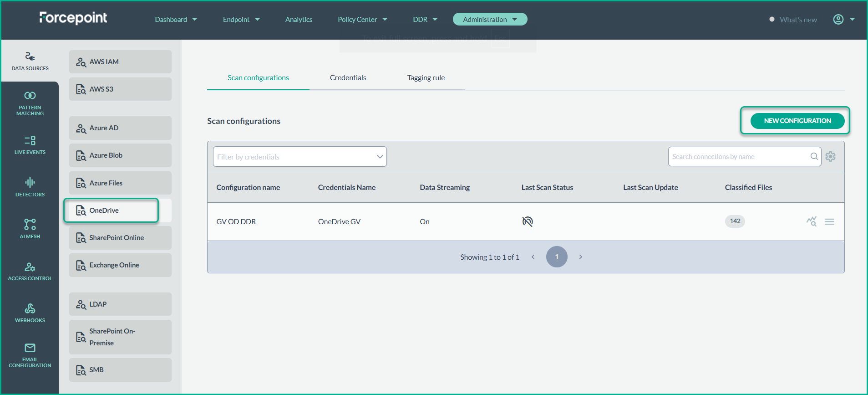This screenshot has width=868, height=395.
Task: Open the user account dropdown
Action: point(843,19)
